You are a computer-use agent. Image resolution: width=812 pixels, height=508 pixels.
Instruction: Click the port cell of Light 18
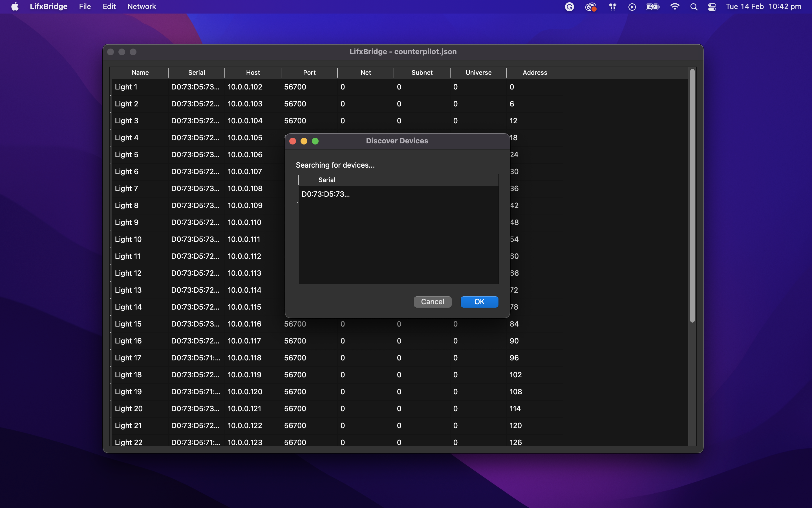coord(309,375)
